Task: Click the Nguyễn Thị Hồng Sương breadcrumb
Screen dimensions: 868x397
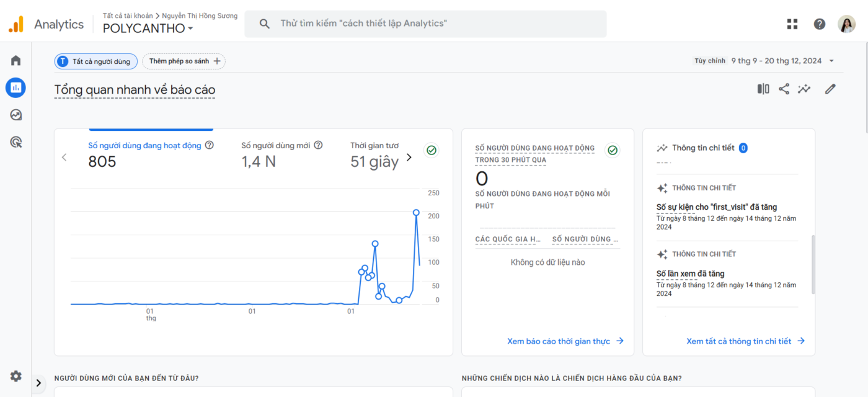Action: tap(200, 16)
